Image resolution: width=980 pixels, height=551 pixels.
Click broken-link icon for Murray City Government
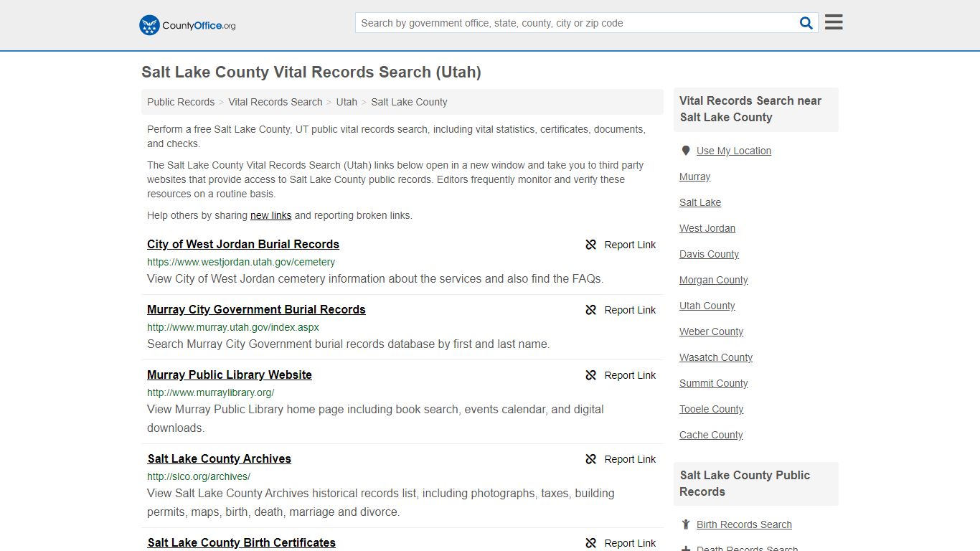coord(591,310)
